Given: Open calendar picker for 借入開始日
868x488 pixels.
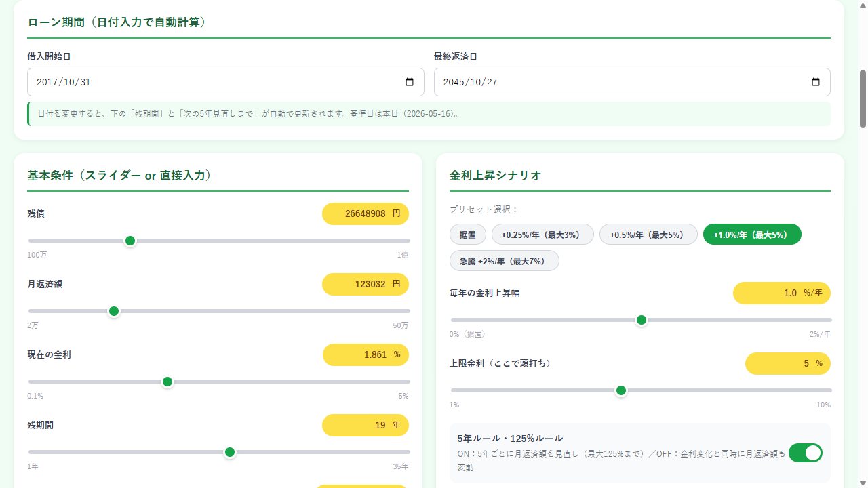Looking at the screenshot, I should (410, 82).
